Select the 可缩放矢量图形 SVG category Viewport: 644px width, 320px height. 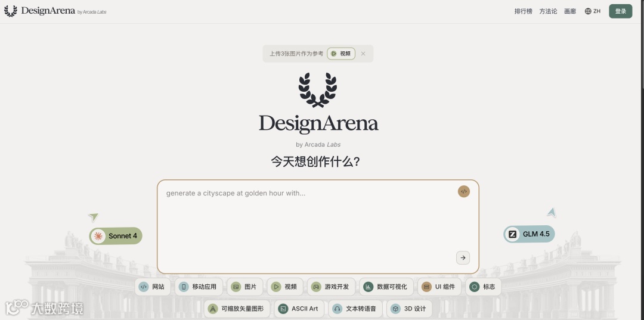point(237,309)
